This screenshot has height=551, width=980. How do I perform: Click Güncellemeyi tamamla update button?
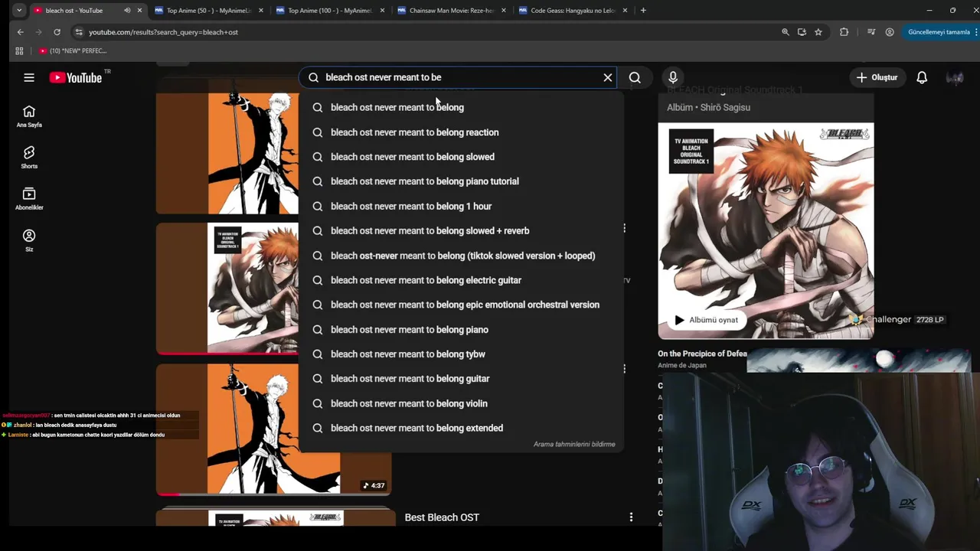939,32
